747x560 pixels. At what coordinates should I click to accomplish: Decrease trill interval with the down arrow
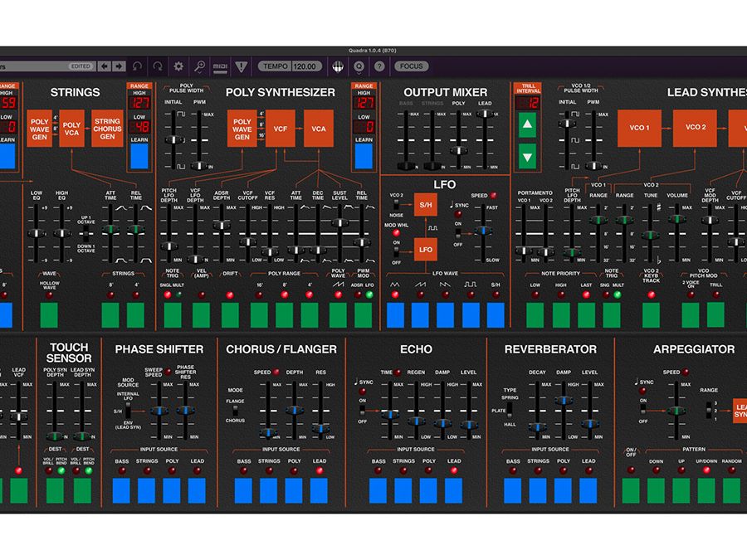pos(527,157)
